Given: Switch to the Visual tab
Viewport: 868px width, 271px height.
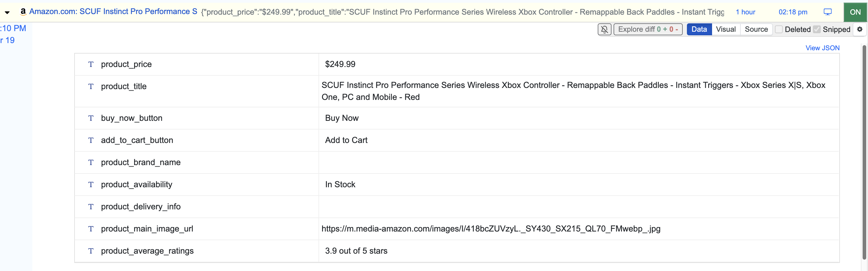Looking at the screenshot, I should tap(726, 29).
